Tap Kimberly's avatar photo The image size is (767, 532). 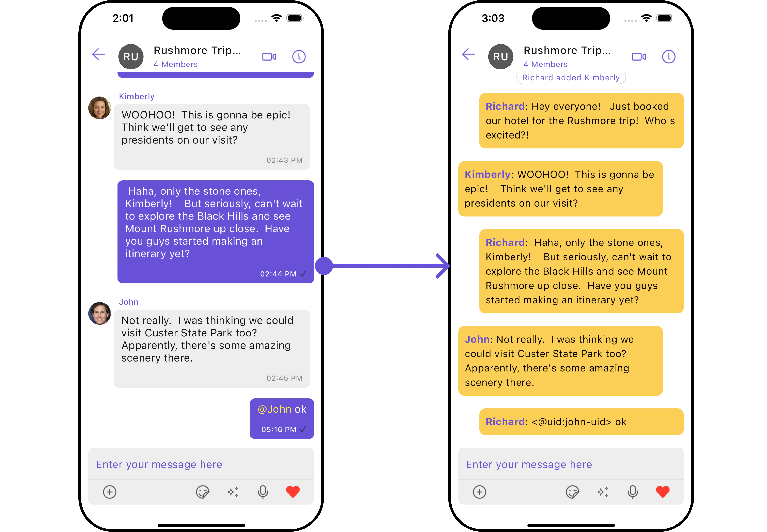(x=99, y=108)
